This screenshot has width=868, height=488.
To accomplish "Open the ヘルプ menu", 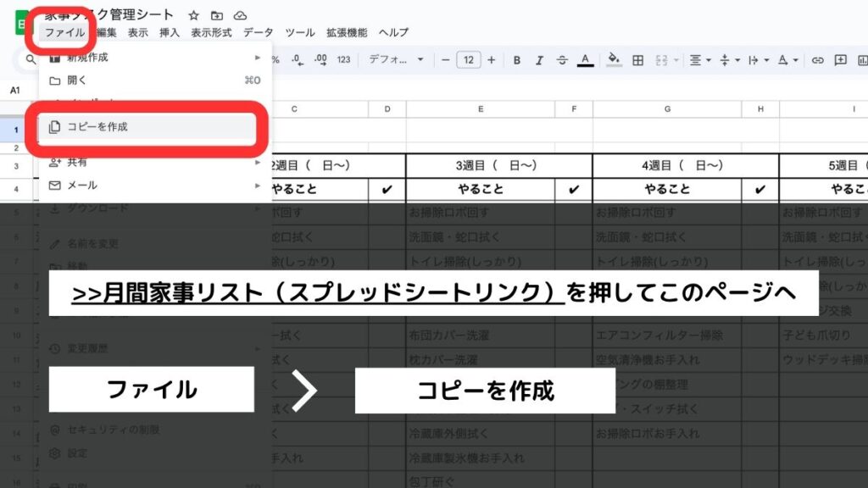I will tap(393, 33).
